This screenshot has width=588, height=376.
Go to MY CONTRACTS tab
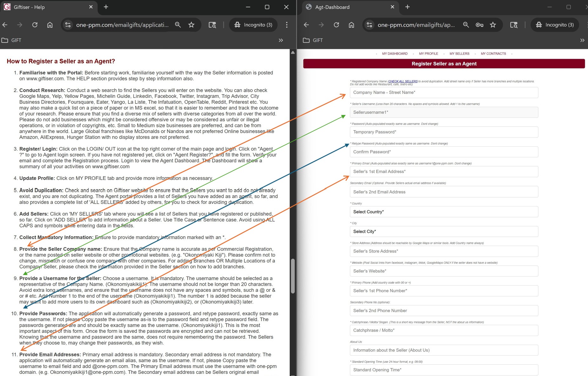click(x=493, y=54)
